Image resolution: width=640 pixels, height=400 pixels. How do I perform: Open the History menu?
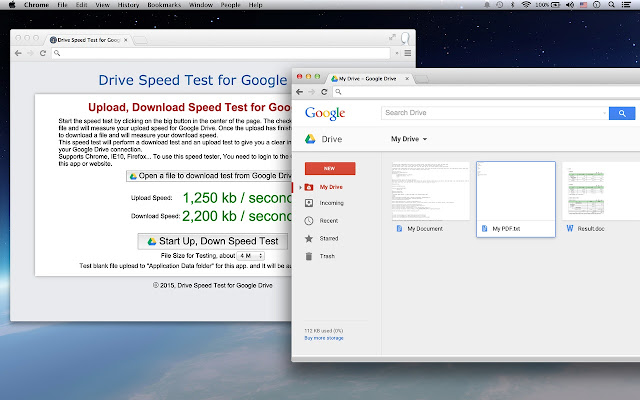tap(128, 5)
